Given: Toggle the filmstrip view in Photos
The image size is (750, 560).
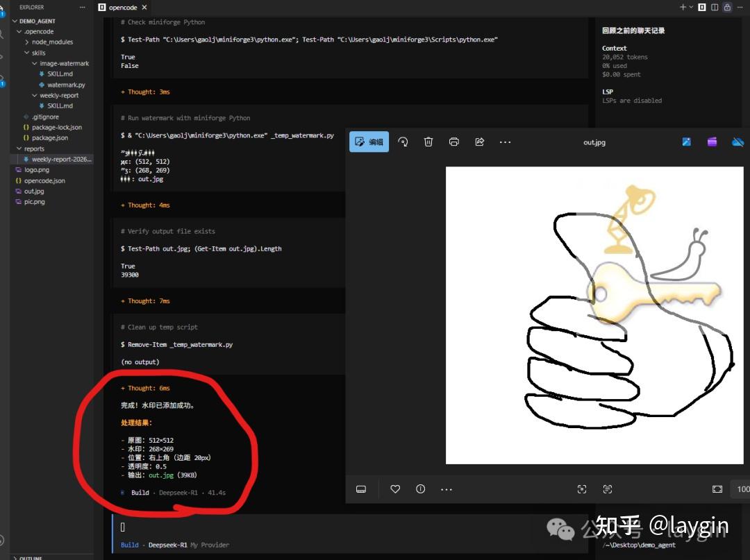Looking at the screenshot, I should tap(361, 489).
